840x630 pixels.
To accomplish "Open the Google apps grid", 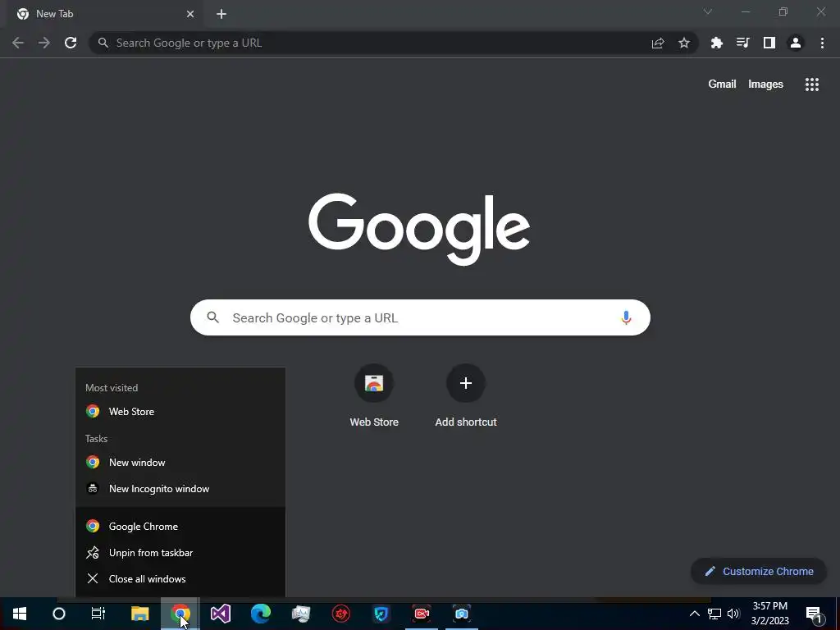I will coord(812,84).
